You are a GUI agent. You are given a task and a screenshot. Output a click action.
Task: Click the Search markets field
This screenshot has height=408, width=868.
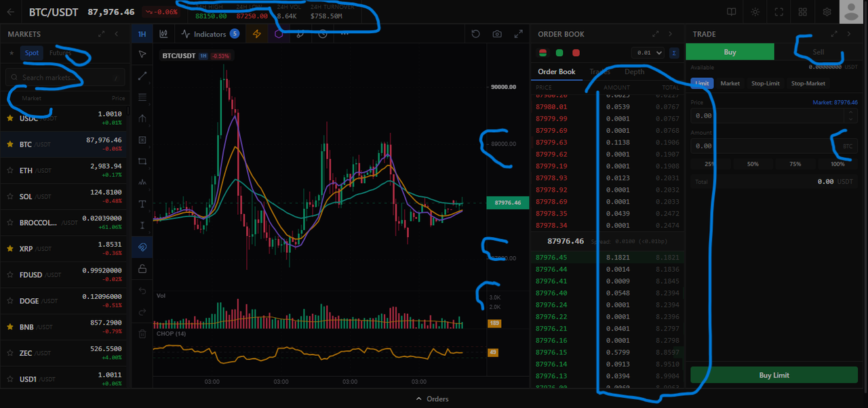(65, 77)
